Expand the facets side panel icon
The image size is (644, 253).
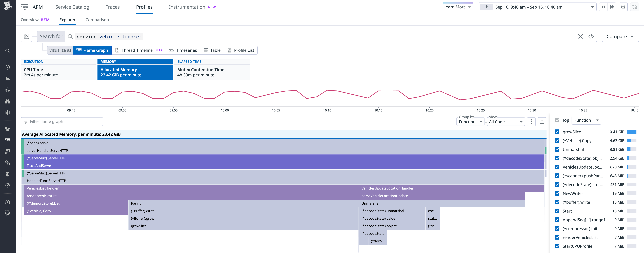pos(26,36)
